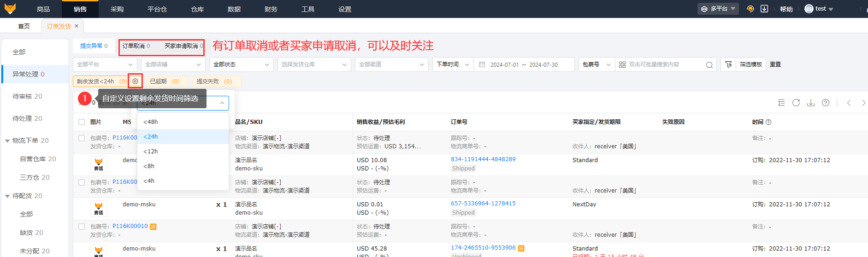
Task: Open the 采购 top menu
Action: point(117,9)
